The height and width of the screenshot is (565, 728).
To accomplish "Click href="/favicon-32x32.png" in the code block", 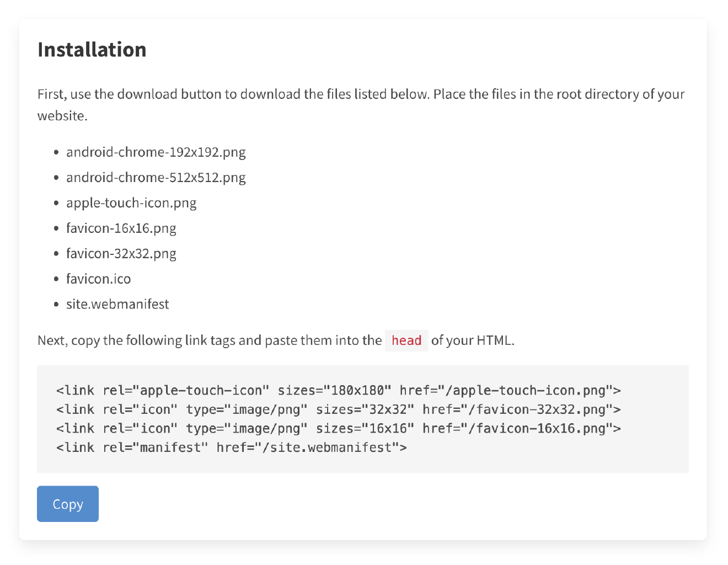I will (521, 409).
